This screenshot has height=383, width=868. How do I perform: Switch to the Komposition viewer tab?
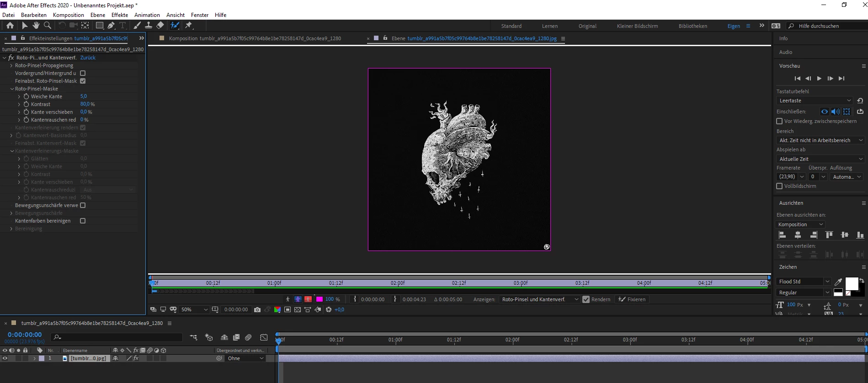tap(255, 38)
